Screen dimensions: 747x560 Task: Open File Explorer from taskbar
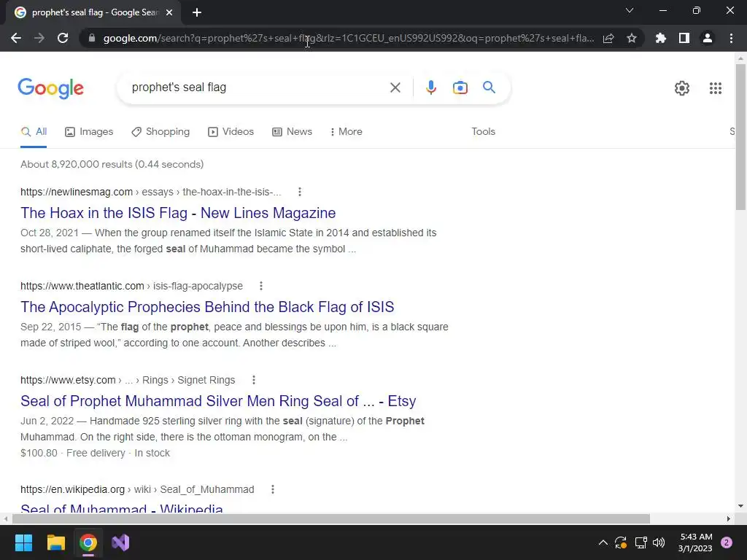pyautogui.click(x=55, y=542)
